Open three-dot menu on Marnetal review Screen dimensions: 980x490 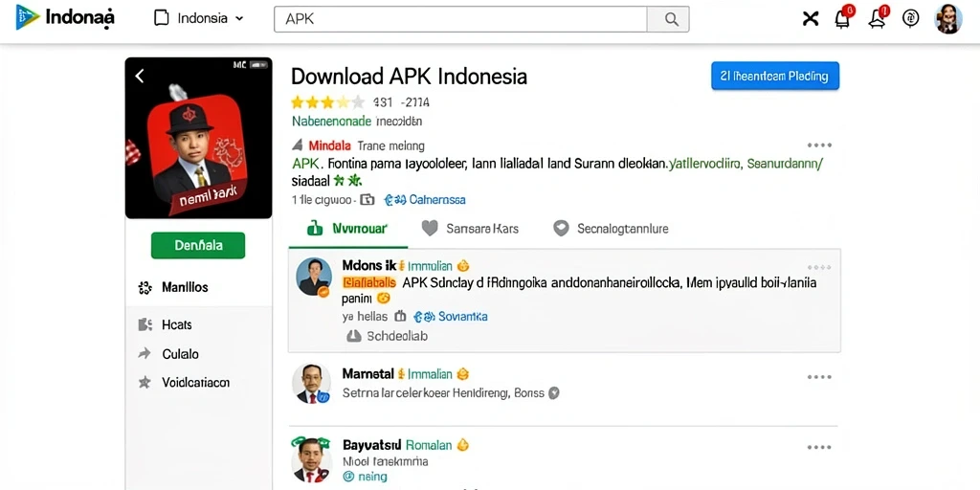click(x=819, y=377)
